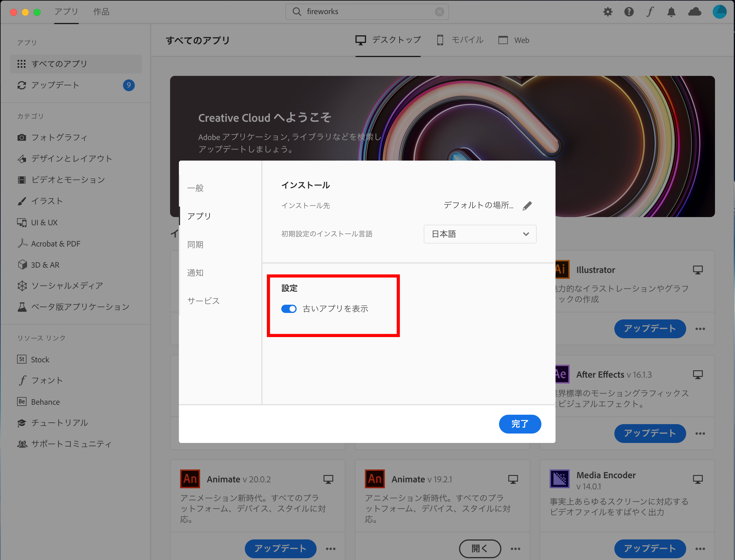Clear the fireworks search text with the X icon
Screen dimensions: 735x560
[x=439, y=12]
